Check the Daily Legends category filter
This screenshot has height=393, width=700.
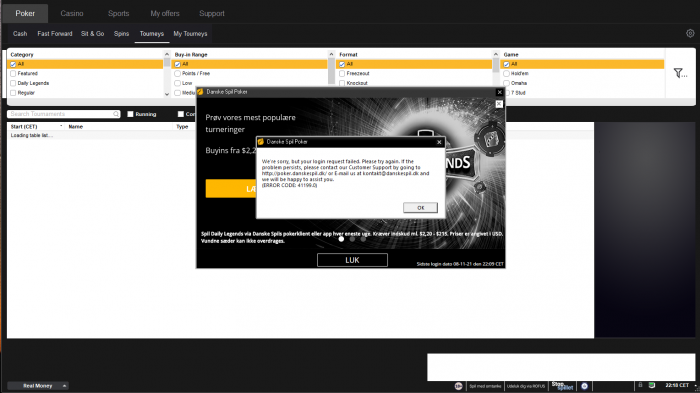point(13,84)
